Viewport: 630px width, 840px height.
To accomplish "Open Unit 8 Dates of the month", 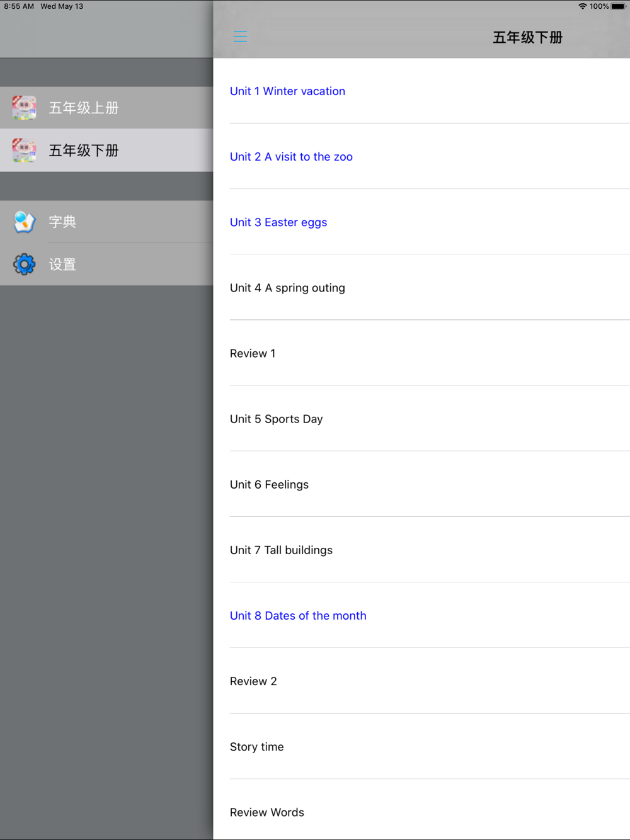I will pos(421,615).
